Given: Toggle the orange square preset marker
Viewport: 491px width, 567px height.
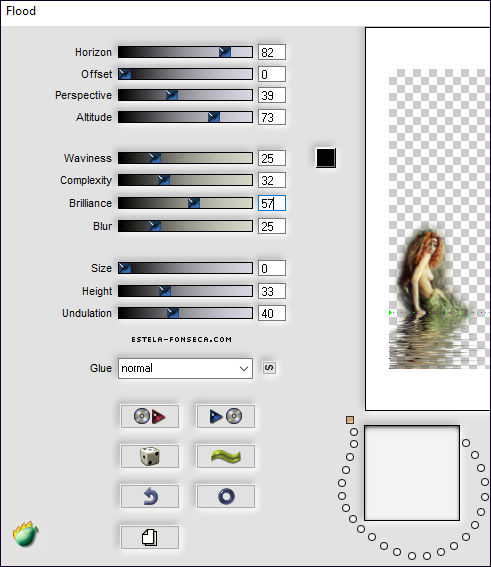Looking at the screenshot, I should tap(350, 420).
